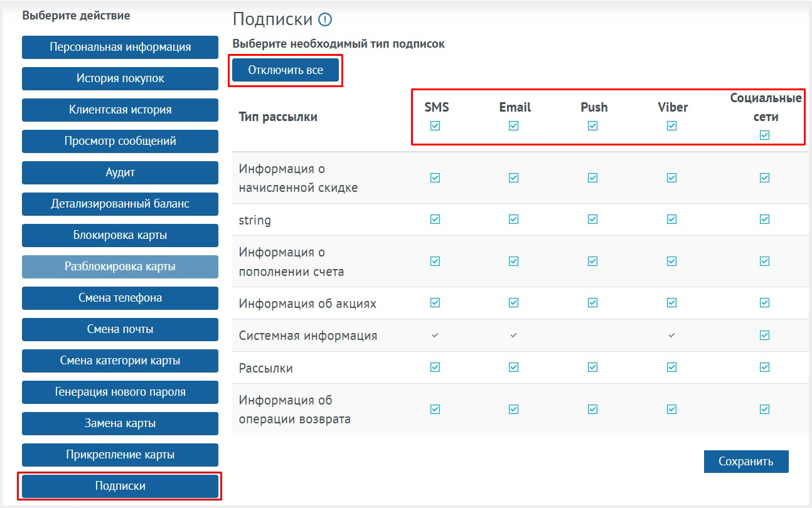This screenshot has height=508, width=812.
Task: Select Разблокировка карты action
Action: (x=120, y=267)
